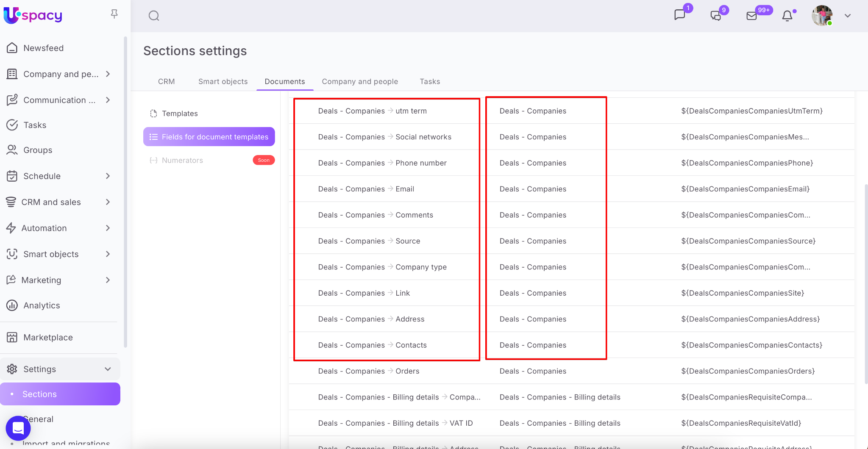This screenshot has width=868, height=449.
Task: Expand the Automation menu chevron
Action: [108, 228]
